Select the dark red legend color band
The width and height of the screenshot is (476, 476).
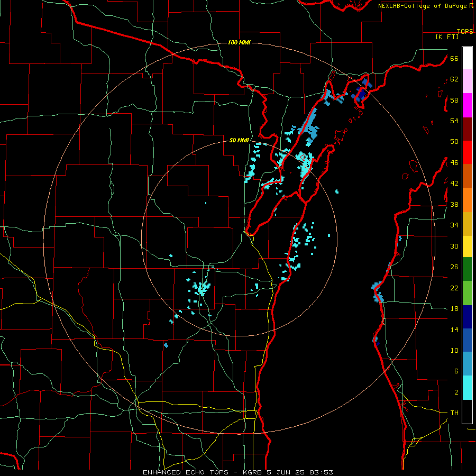tap(467, 129)
